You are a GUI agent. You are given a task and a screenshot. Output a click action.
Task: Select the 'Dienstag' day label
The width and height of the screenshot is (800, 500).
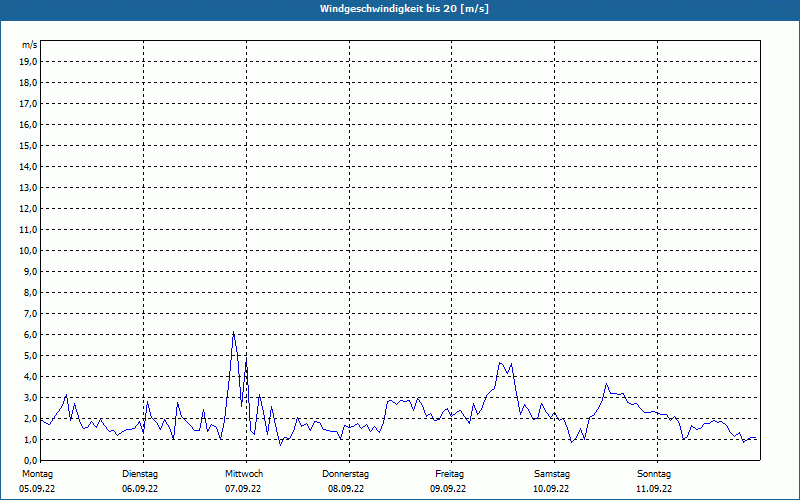(140, 474)
